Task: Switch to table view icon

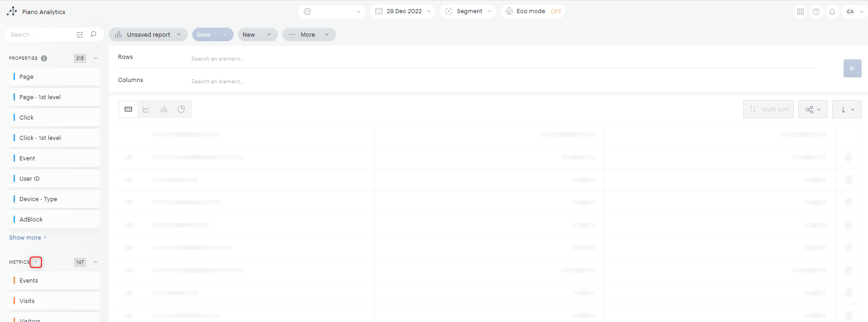Action: coord(128,109)
